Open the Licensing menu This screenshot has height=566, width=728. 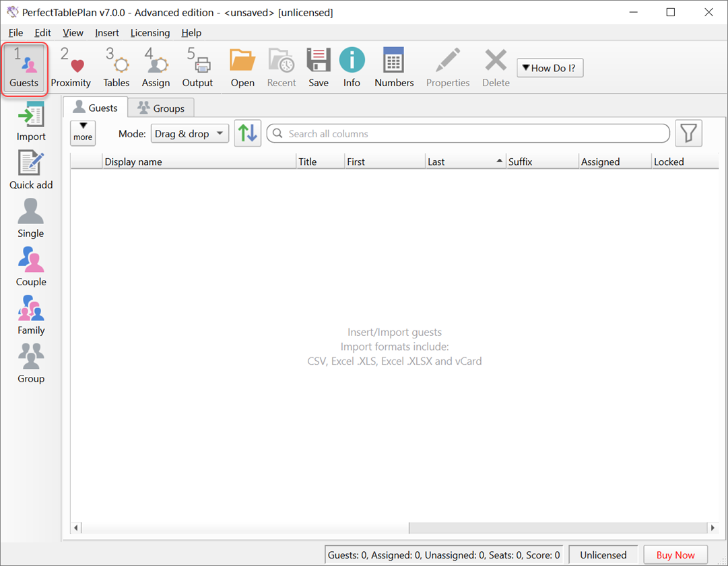(150, 32)
